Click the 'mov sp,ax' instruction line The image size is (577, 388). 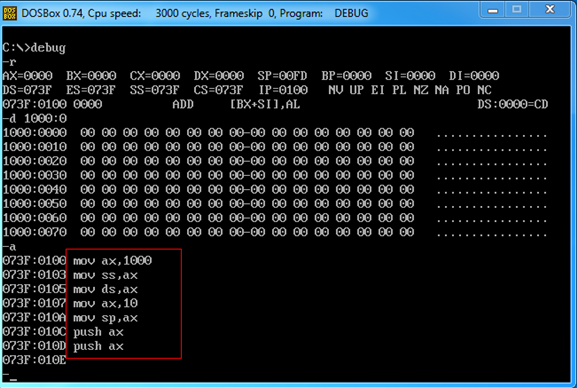pyautogui.click(x=105, y=318)
